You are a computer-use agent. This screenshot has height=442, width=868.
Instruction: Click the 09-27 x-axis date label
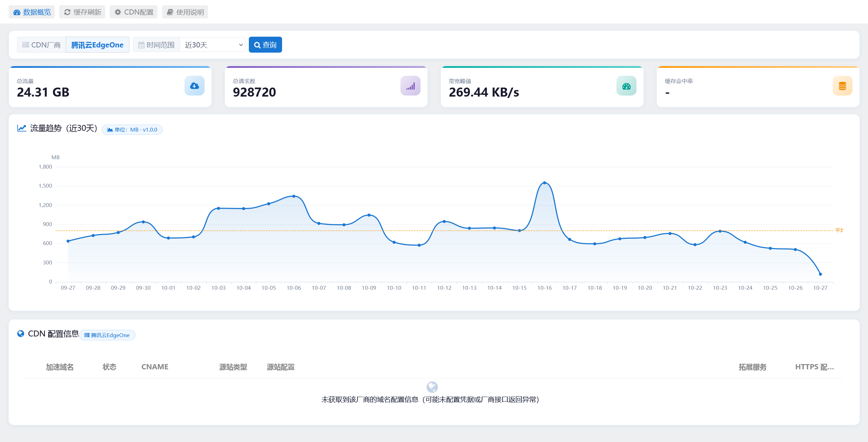[x=68, y=288]
